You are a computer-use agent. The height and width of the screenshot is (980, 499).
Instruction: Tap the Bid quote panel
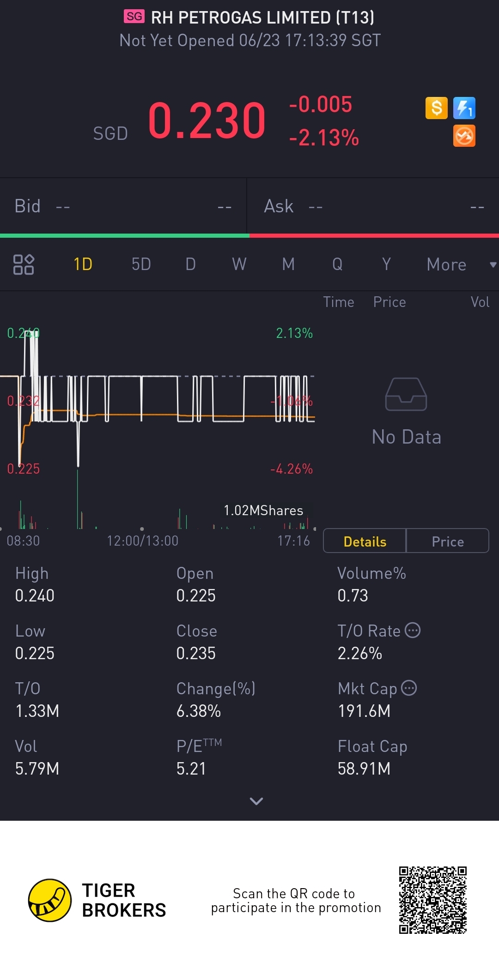[x=123, y=206]
